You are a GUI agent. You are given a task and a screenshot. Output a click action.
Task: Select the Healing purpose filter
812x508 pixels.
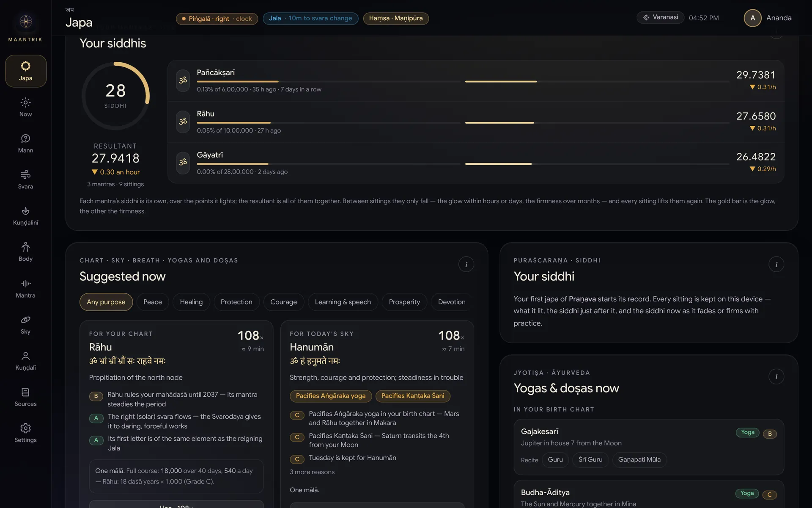click(x=191, y=302)
